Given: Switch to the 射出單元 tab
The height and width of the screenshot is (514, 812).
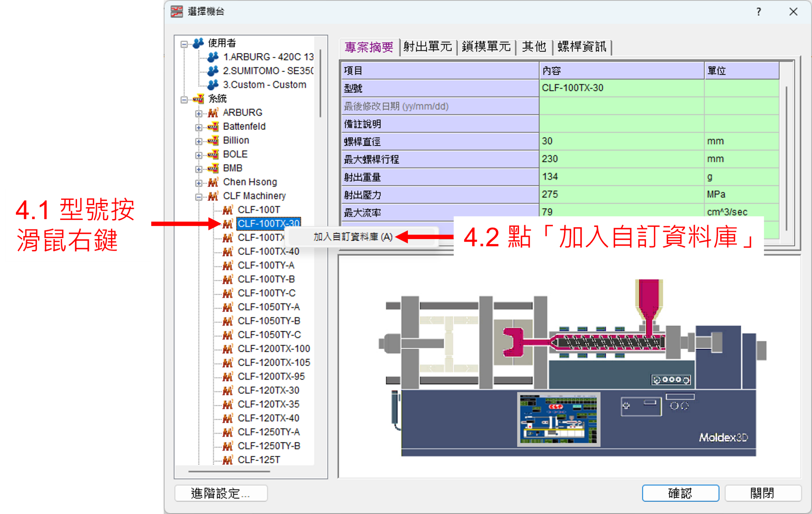Looking at the screenshot, I should pos(428,47).
